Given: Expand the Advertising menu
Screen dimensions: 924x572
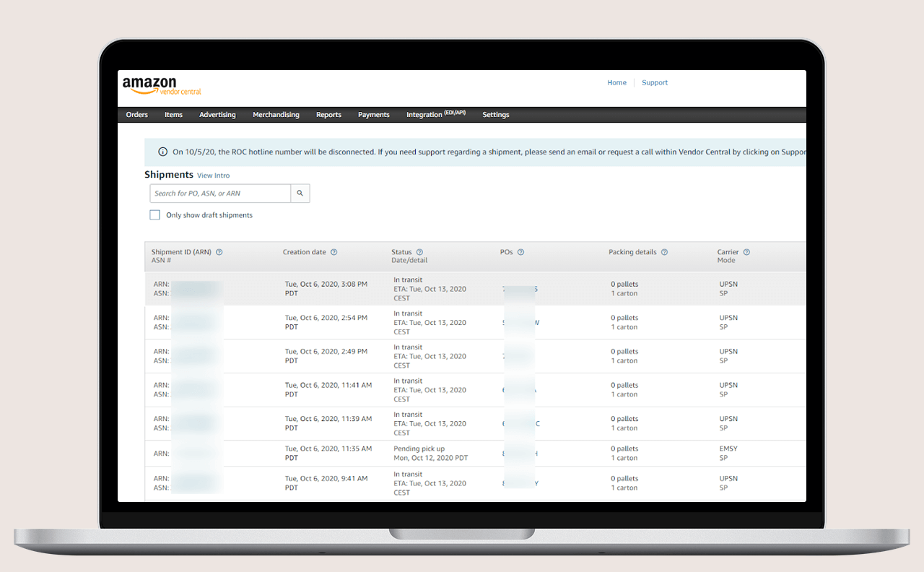Looking at the screenshot, I should click(x=217, y=115).
